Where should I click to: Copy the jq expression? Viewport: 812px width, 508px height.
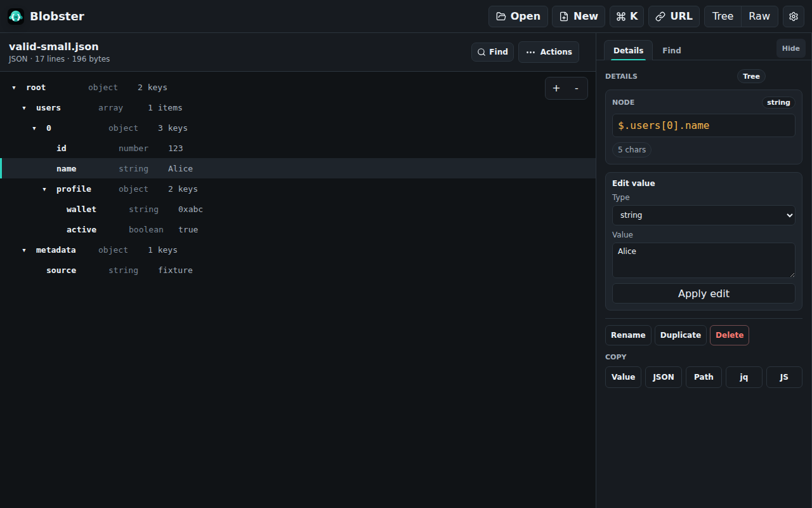744,377
